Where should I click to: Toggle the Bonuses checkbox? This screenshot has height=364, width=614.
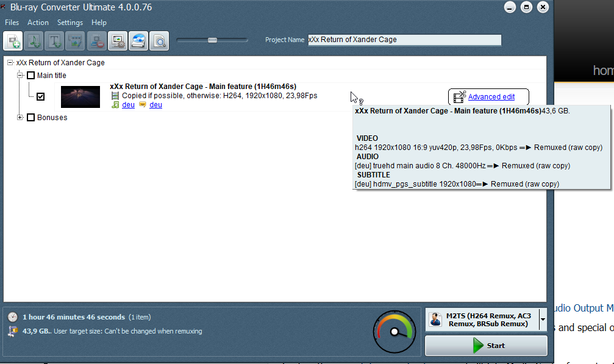(x=30, y=118)
